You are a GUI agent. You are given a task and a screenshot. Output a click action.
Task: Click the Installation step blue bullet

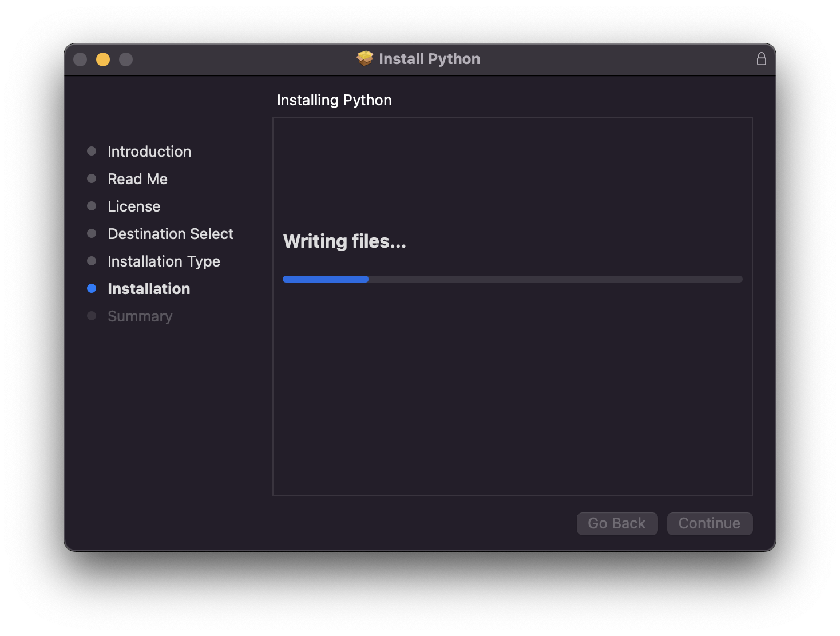(92, 288)
